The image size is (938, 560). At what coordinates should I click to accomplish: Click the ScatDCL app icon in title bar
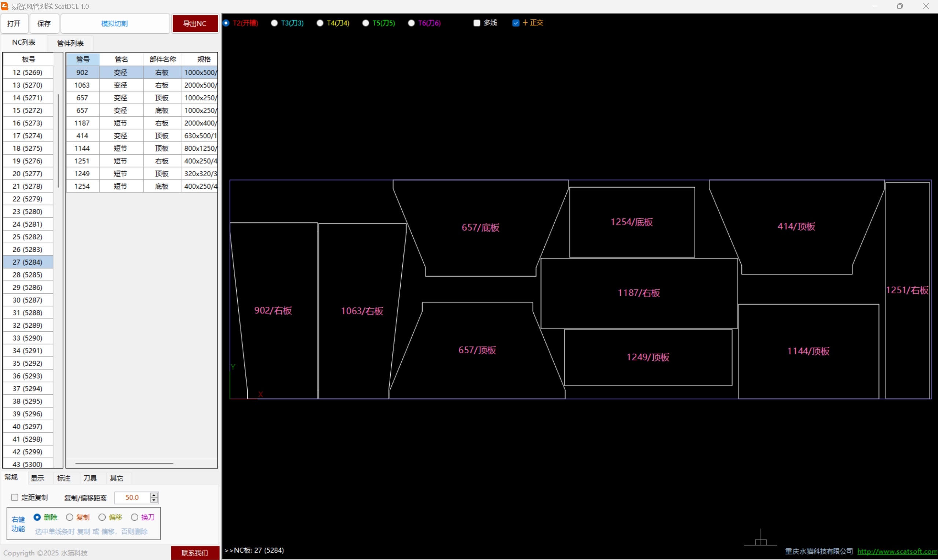(4, 6)
